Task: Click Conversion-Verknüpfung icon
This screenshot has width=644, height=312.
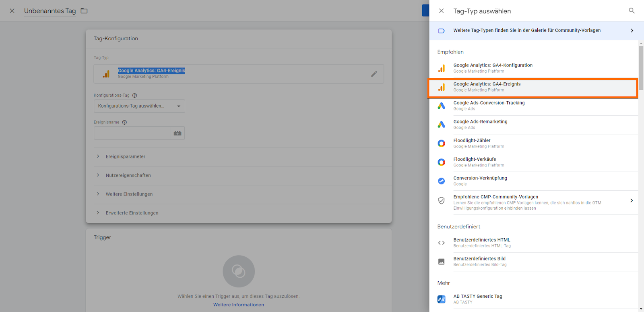Action: pos(442,181)
